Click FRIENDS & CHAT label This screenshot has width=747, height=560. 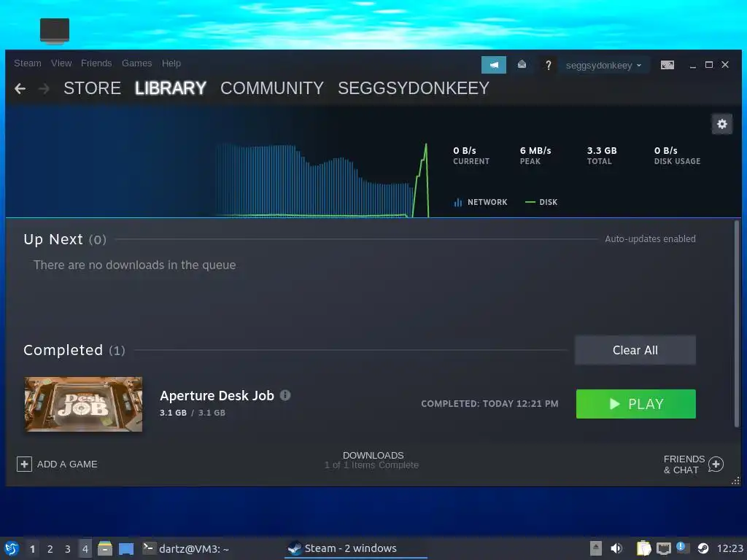pos(684,464)
